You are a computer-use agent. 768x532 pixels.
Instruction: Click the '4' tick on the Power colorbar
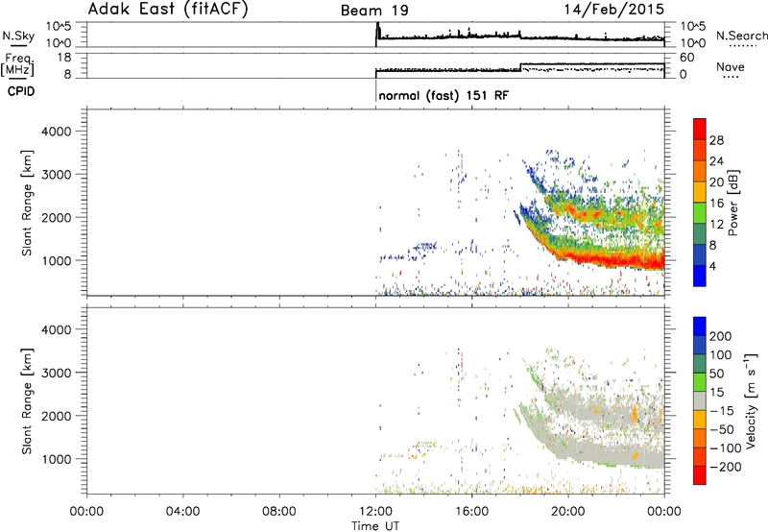(712, 266)
